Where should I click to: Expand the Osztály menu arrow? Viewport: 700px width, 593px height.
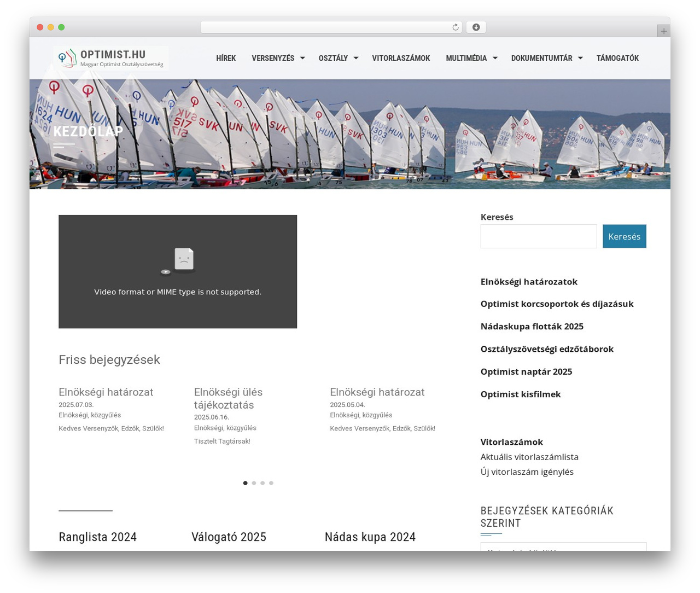click(355, 58)
